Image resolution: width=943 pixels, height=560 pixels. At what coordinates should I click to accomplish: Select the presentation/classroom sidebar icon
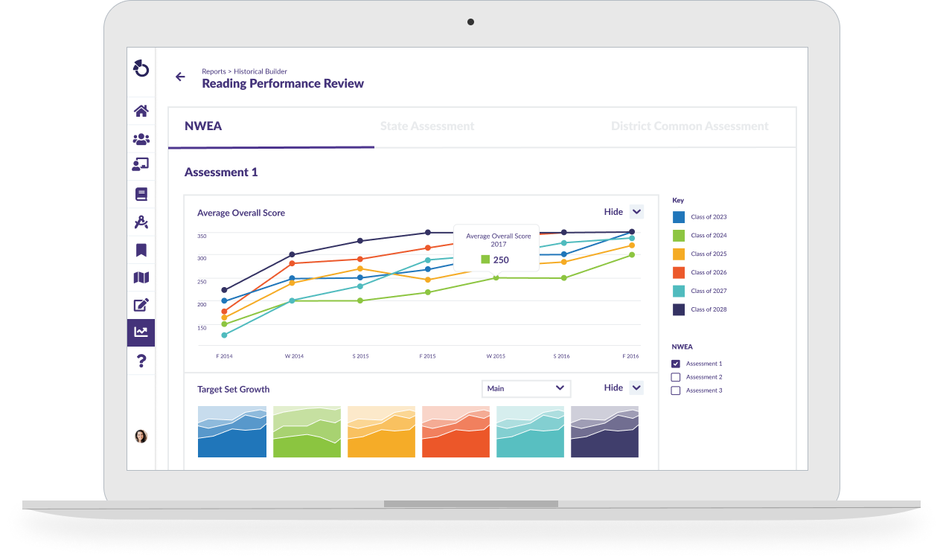tap(141, 165)
